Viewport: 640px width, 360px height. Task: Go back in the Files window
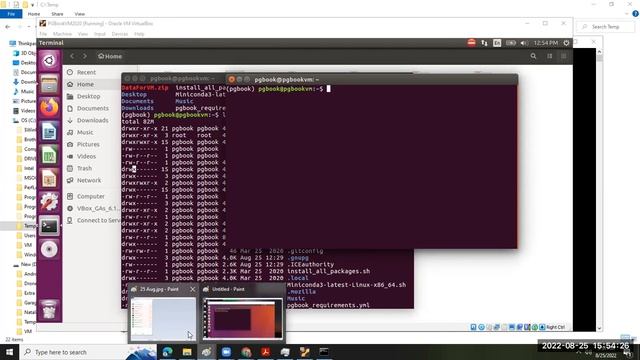72,56
